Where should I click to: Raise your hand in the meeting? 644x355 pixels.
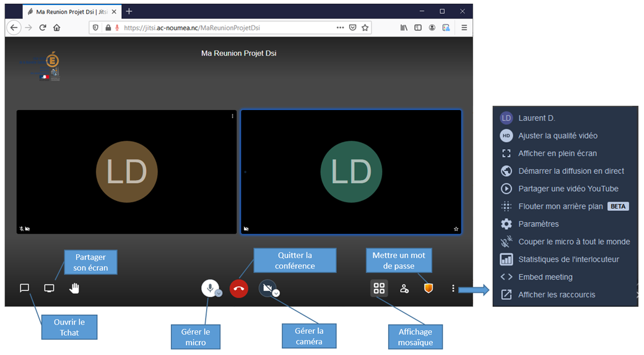(74, 288)
